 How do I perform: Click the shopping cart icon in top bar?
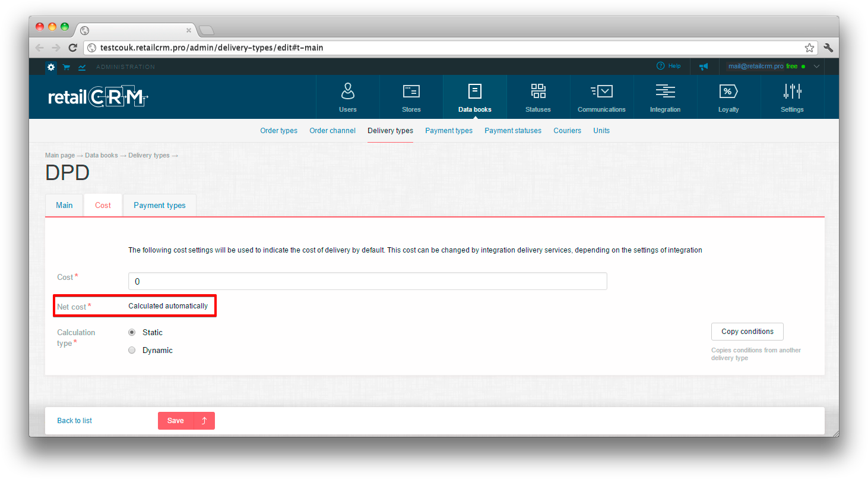[66, 67]
